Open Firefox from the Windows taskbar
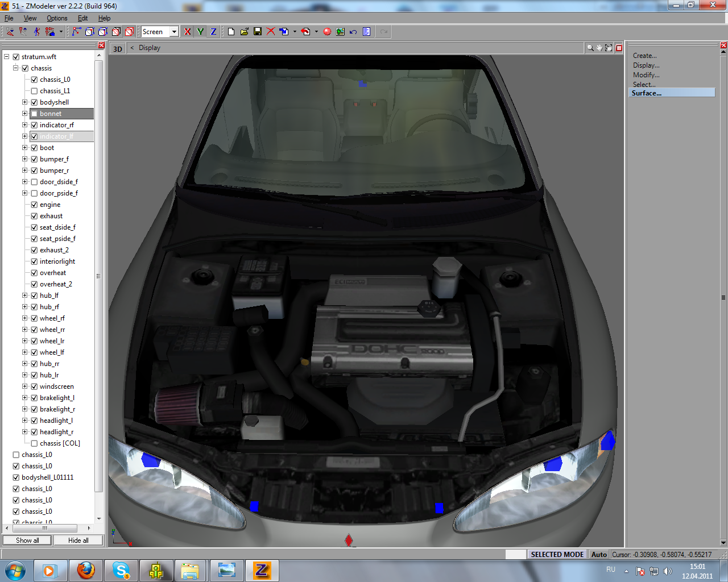This screenshot has width=728, height=582. click(x=86, y=570)
